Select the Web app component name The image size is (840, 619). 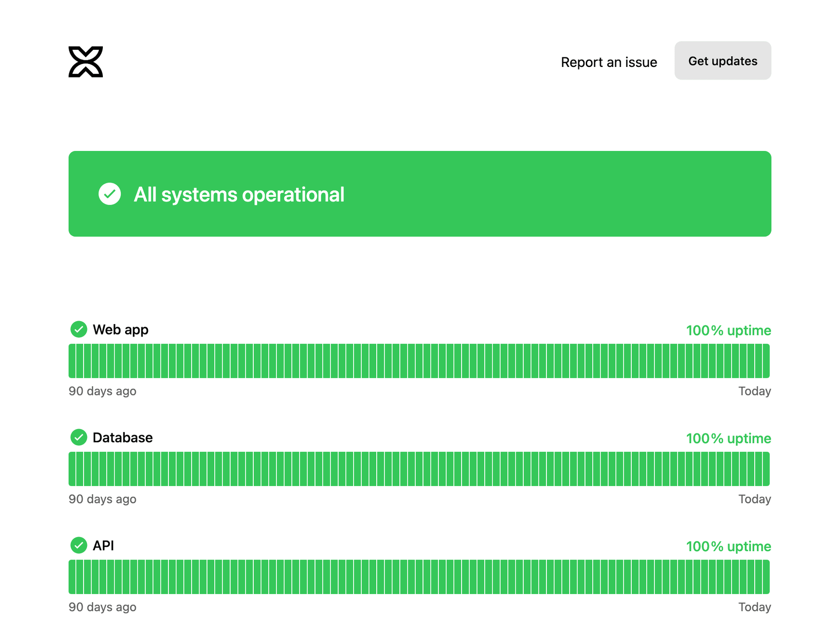tap(121, 329)
